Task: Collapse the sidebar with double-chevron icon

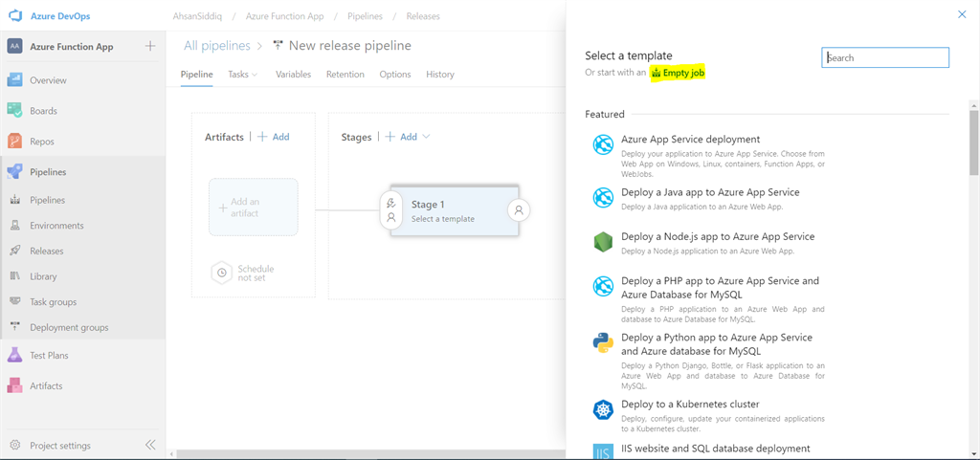Action: click(150, 445)
